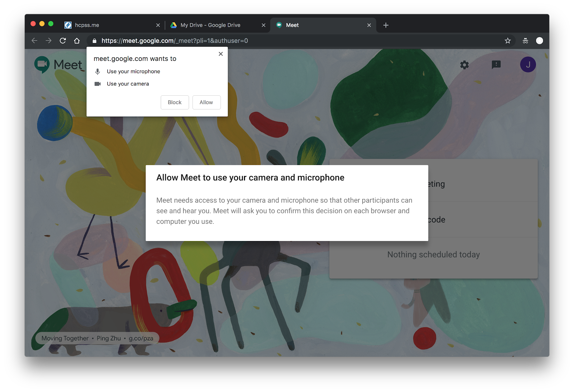The width and height of the screenshot is (574, 392).
Task: Click Block in the permission popup
Action: point(175,102)
